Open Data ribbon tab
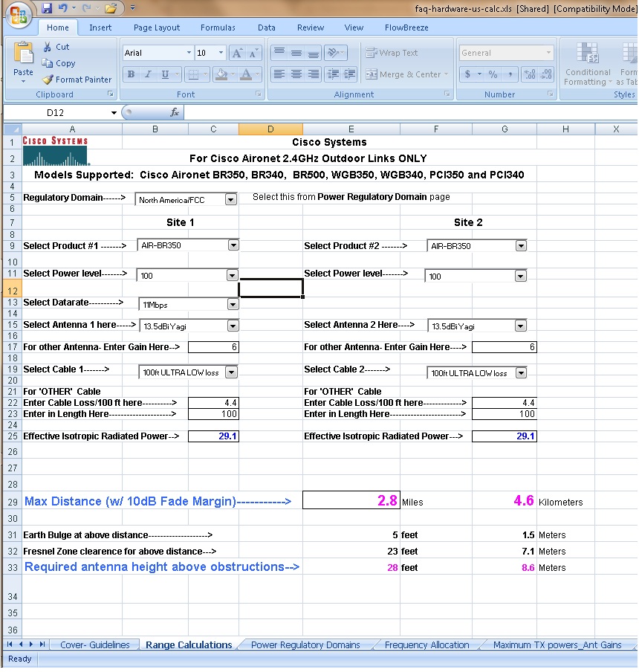The height and width of the screenshot is (672, 639). (x=267, y=28)
